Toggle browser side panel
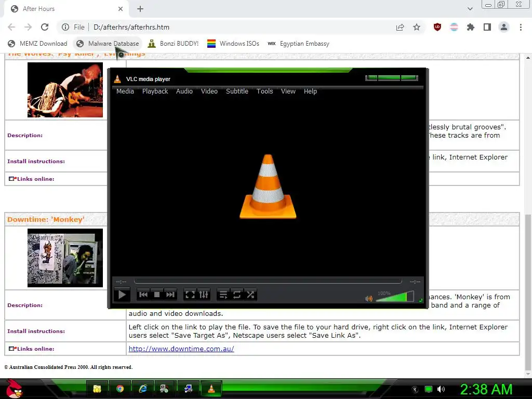 (x=487, y=27)
